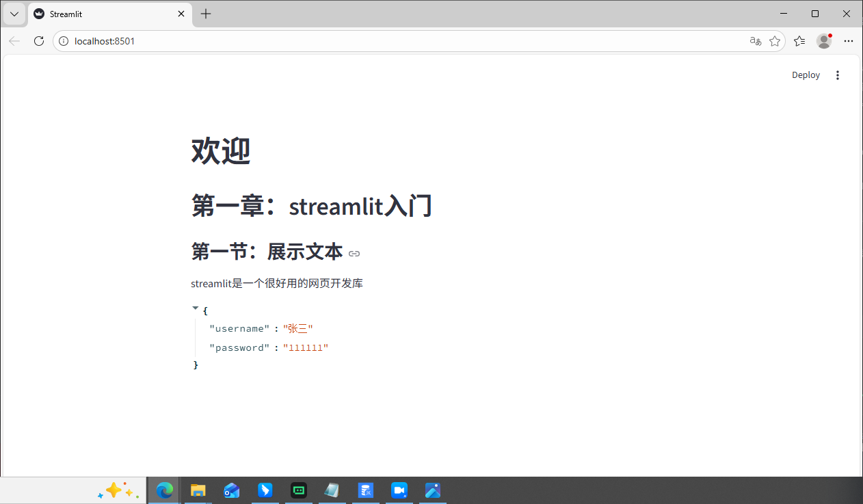Open the tab search dropdown chevron
Screen dimensions: 863x504
pos(14,14)
